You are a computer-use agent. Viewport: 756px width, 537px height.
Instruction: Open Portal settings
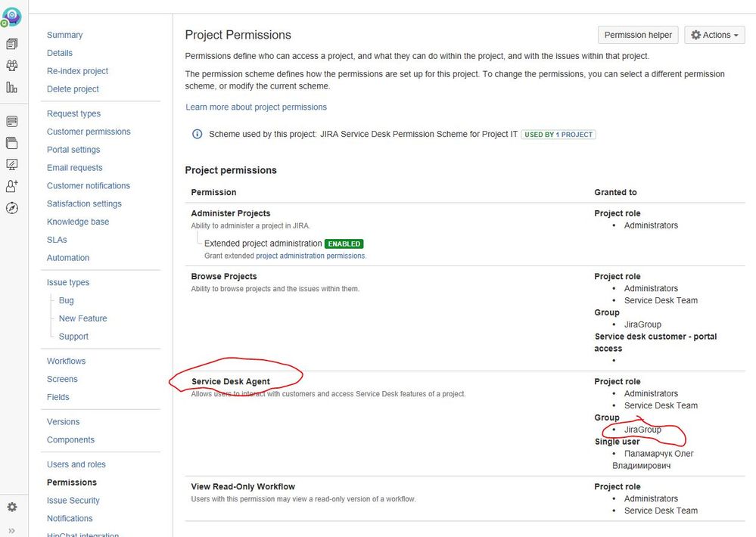pos(73,150)
